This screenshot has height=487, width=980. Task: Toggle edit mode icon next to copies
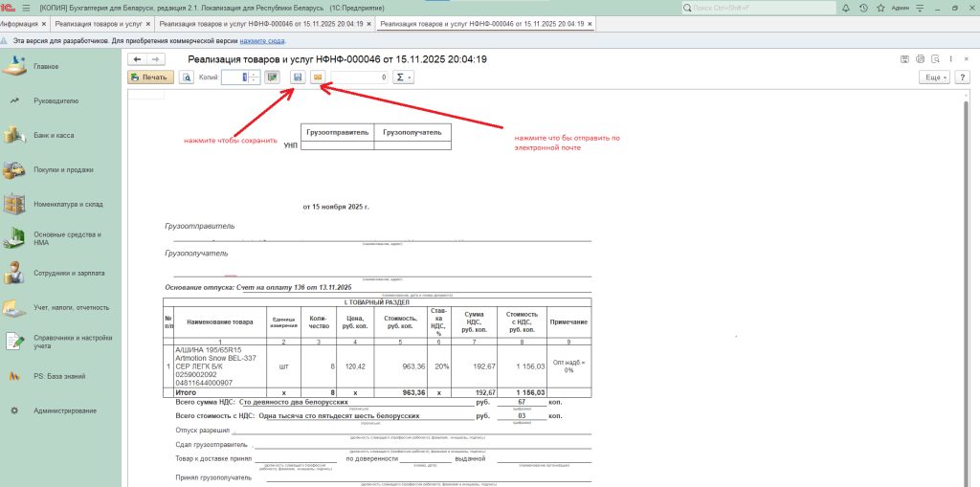[x=273, y=77]
